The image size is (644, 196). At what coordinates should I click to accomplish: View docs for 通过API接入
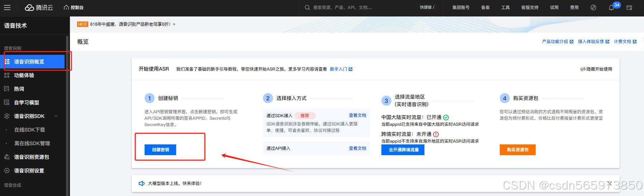(x=357, y=148)
